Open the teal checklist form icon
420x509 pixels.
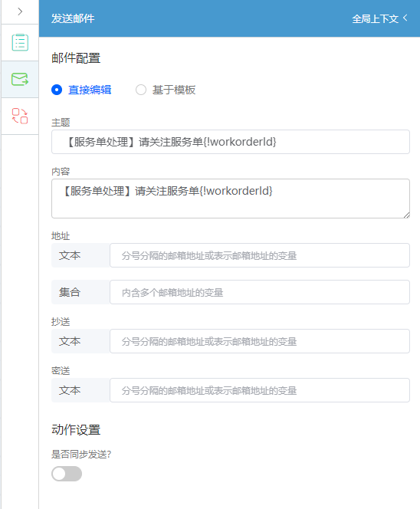[x=20, y=42]
